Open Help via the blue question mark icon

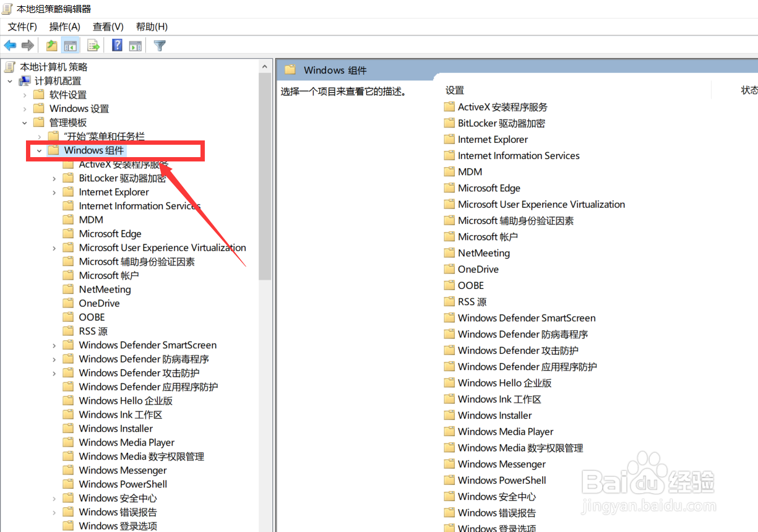point(117,45)
